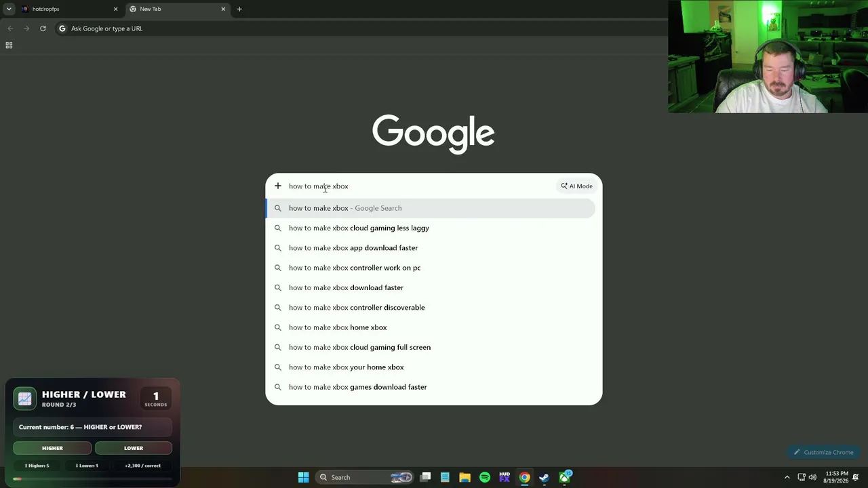This screenshot has height=488, width=868.
Task: Open the clock showing 11:53 PM
Action: (x=837, y=477)
